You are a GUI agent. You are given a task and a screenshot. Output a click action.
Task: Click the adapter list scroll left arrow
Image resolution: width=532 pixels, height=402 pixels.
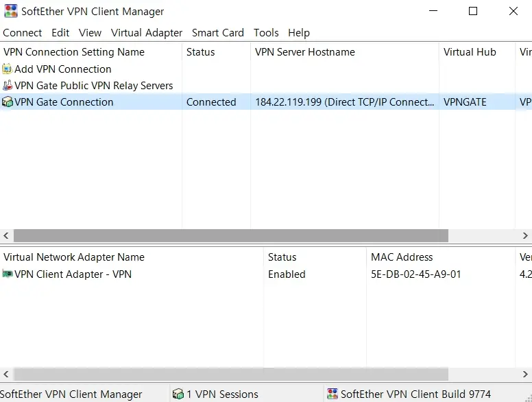tap(6, 374)
